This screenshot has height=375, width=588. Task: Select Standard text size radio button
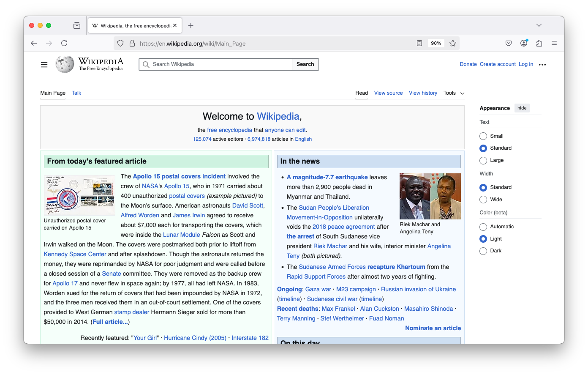[483, 148]
